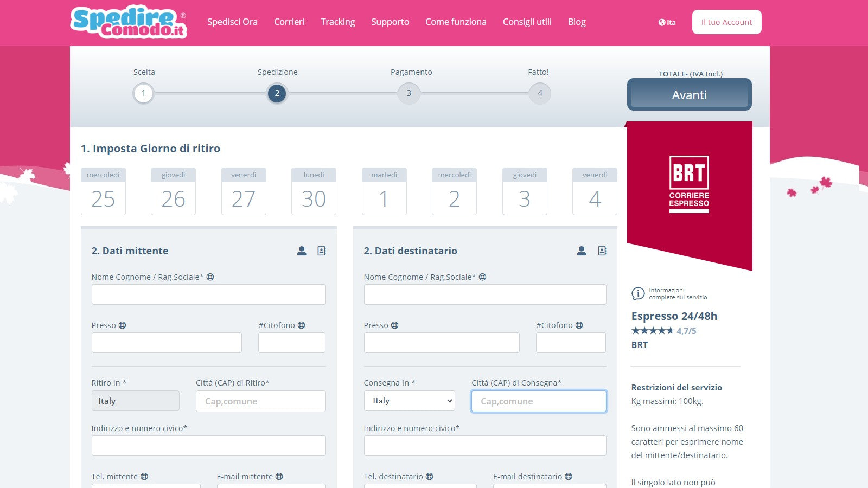
Task: Focus recipient Presso field
Action: (x=442, y=343)
